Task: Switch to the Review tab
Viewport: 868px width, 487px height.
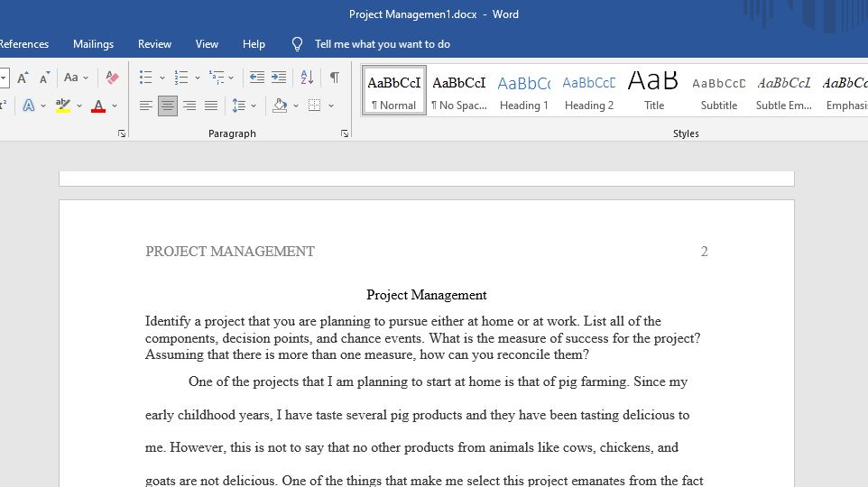Action: (154, 44)
